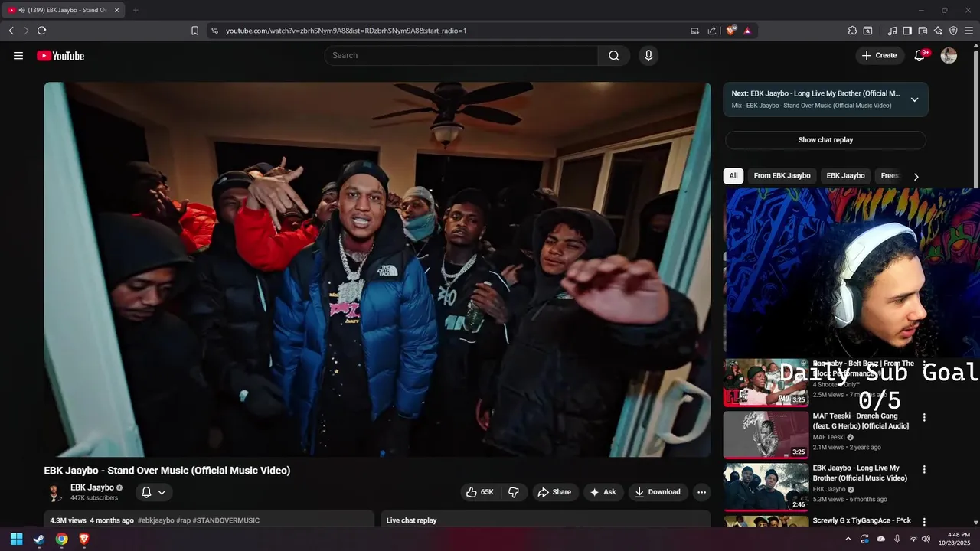Screen dimensions: 980x551
Task: Click the search magnifier button
Action: pyautogui.click(x=614, y=56)
